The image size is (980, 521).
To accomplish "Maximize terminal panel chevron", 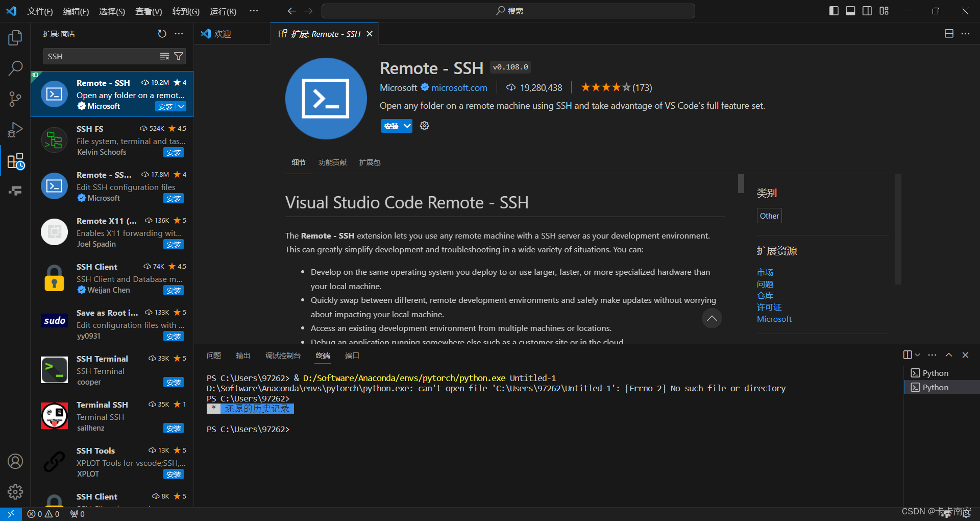I will coord(949,355).
